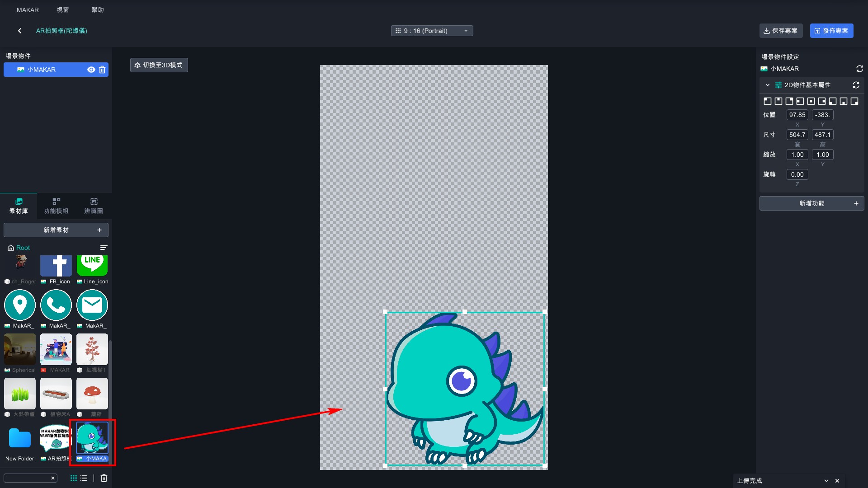868x488 pixels.
Task: Go to Root folder via the home icon
Action: (x=11, y=248)
